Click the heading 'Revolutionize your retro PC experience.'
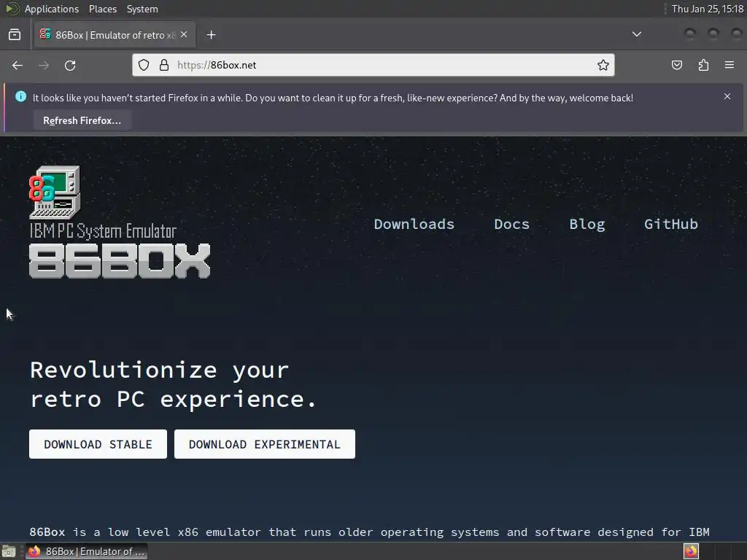Image resolution: width=747 pixels, height=560 pixels. click(x=174, y=384)
